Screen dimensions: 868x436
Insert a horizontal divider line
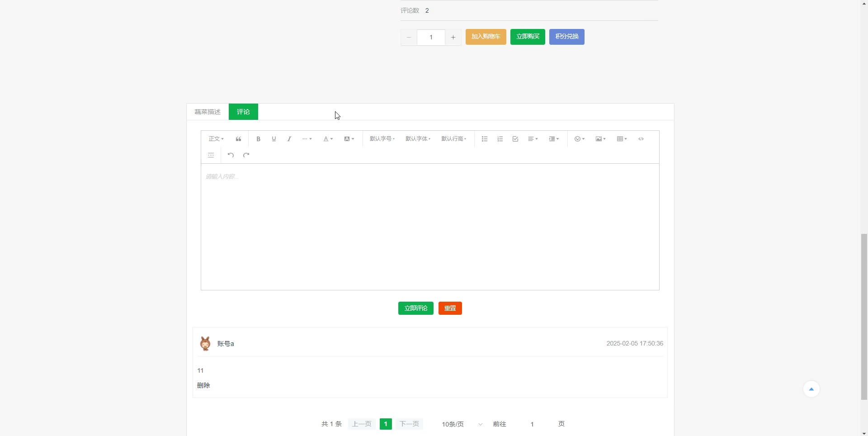click(x=211, y=155)
